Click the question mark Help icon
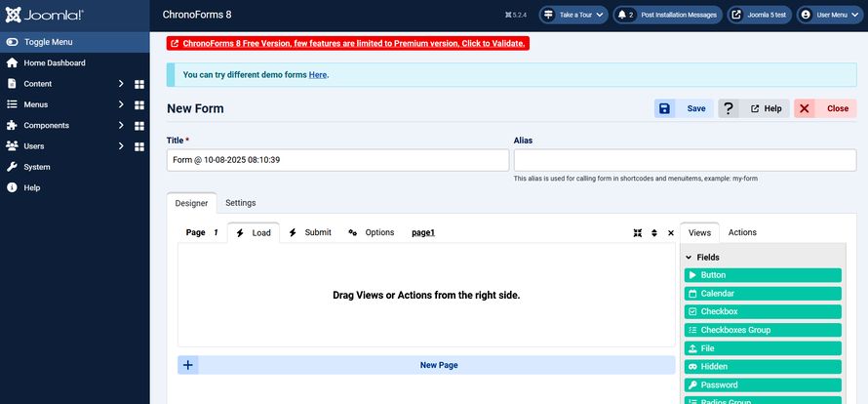The height and width of the screenshot is (404, 868). tap(729, 108)
